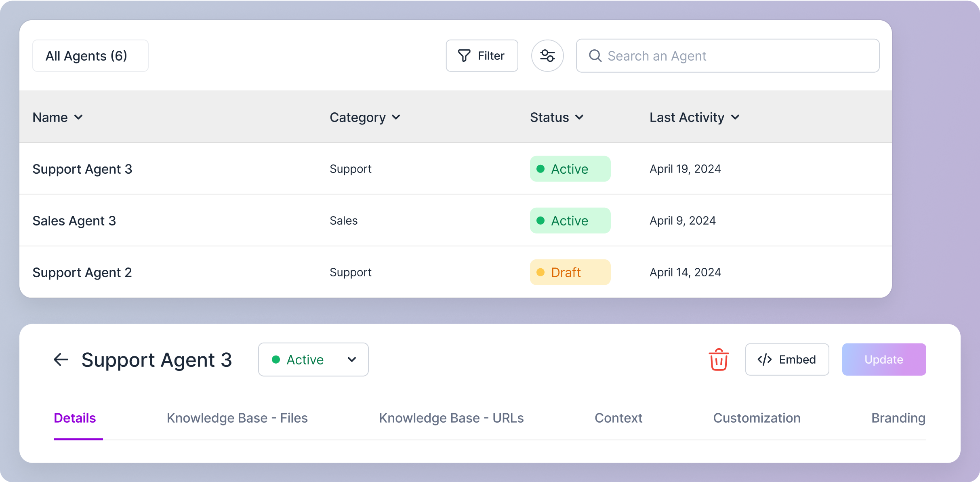This screenshot has width=980, height=482.
Task: Switch to the Context tab
Action: [618, 418]
